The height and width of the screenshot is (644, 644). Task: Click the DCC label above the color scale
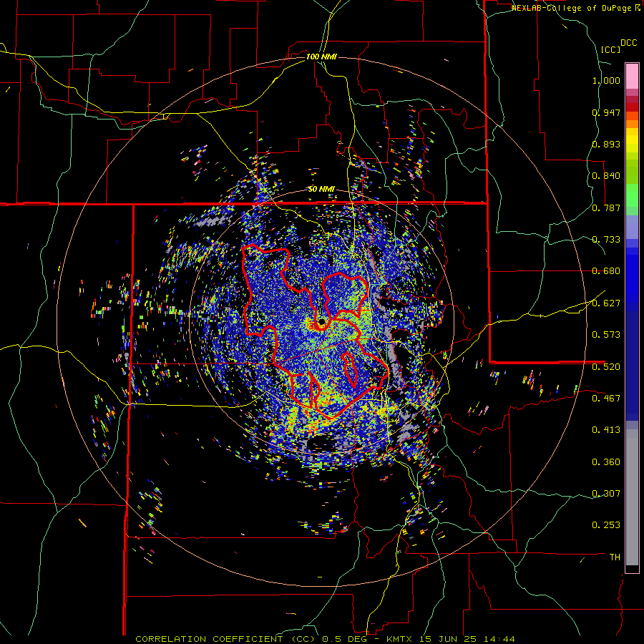(628, 43)
